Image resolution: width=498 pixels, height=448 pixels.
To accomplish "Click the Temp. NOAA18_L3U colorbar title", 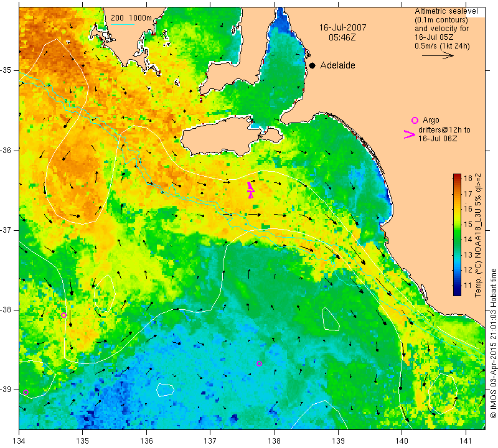I will (478, 235).
